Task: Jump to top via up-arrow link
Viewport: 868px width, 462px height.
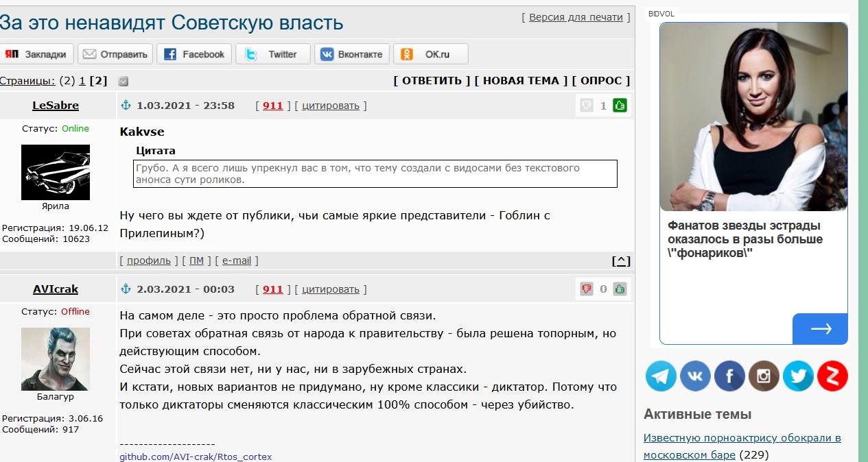Action: point(620,260)
